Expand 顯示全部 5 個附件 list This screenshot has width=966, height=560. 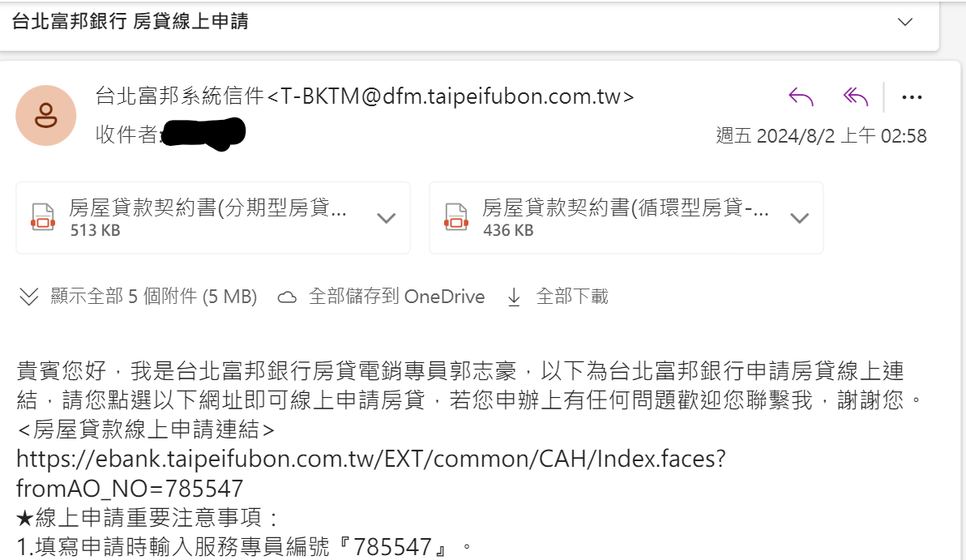click(138, 297)
